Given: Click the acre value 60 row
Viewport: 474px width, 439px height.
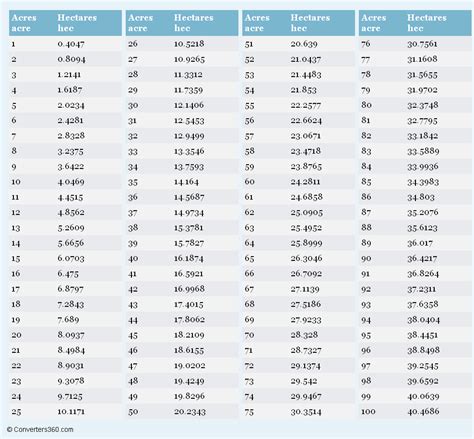Looking at the screenshot, I should 298,182.
